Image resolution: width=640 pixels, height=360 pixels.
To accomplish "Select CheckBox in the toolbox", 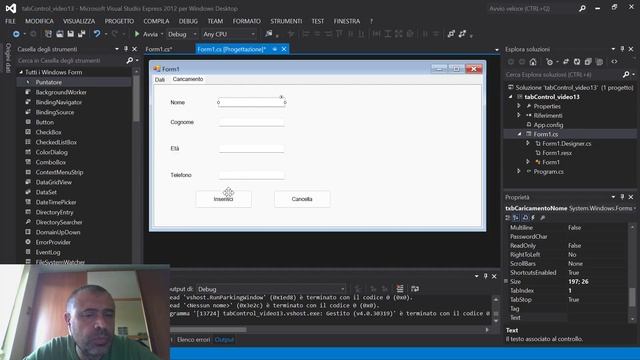I will click(x=49, y=132).
